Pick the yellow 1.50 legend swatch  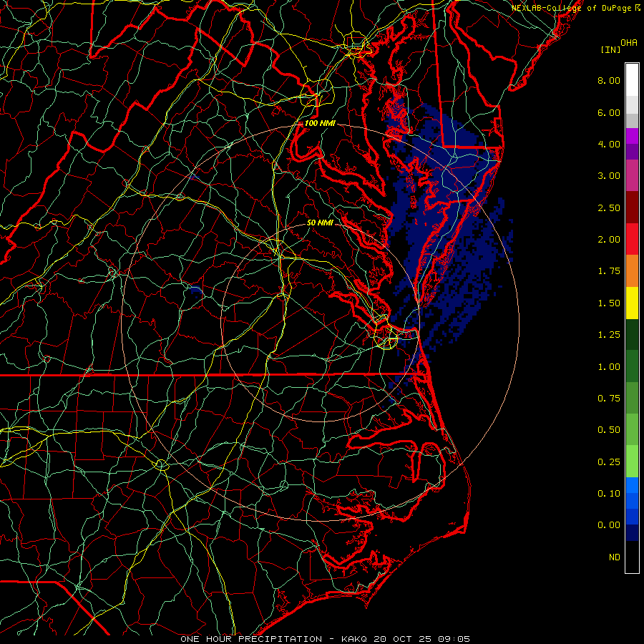click(632, 303)
